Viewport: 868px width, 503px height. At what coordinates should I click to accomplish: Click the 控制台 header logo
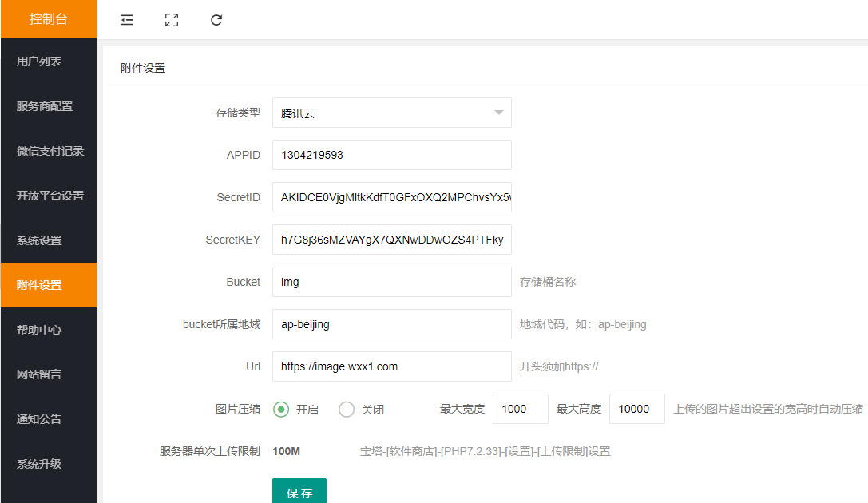(x=48, y=19)
